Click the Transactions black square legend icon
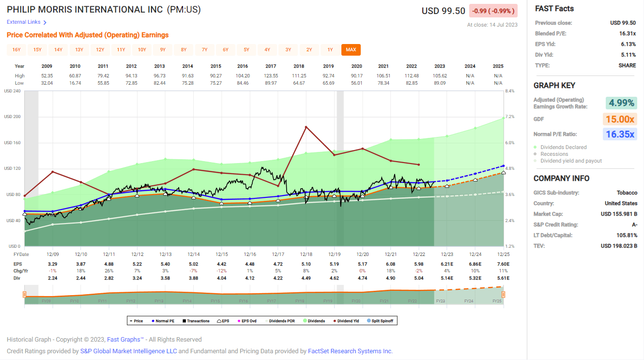Viewport: 644px width, 360px height. point(184,320)
